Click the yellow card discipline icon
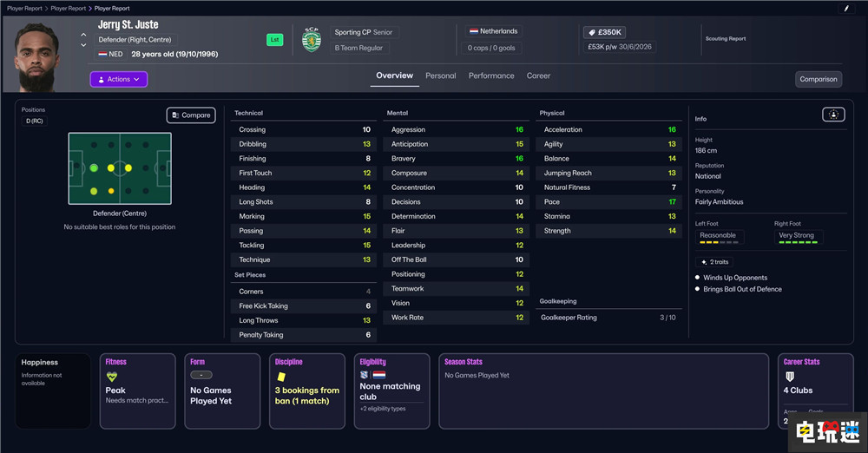The height and width of the screenshot is (453, 868). pos(281,377)
